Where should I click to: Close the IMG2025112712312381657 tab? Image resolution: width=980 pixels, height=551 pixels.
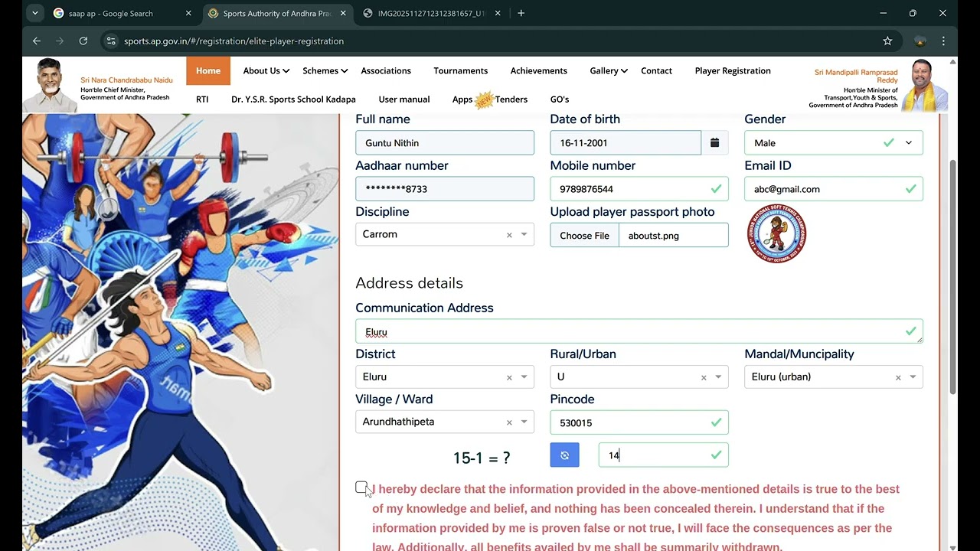pos(498,13)
